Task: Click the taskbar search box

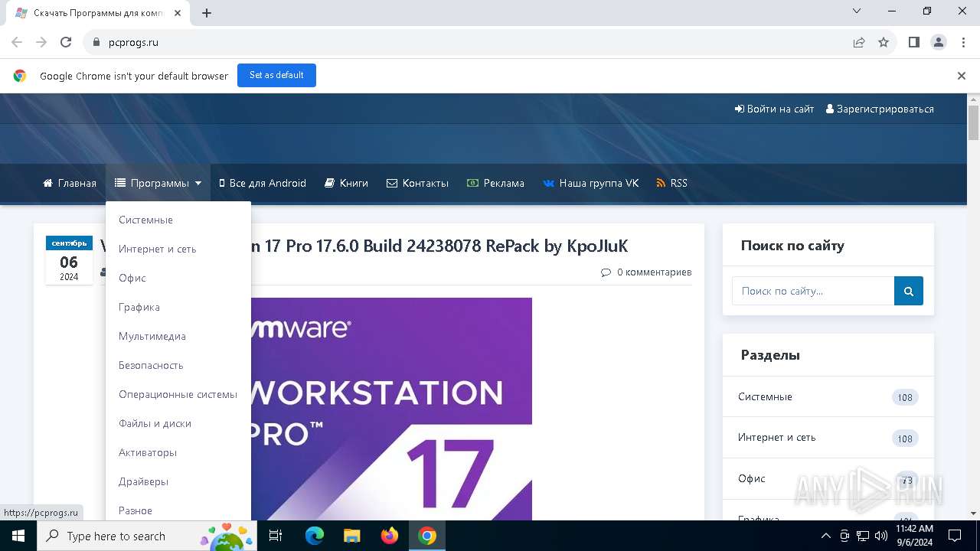Action: 149,536
